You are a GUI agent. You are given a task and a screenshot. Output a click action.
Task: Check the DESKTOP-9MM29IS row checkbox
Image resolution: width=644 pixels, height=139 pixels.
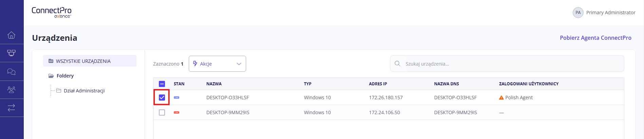pyautogui.click(x=162, y=112)
